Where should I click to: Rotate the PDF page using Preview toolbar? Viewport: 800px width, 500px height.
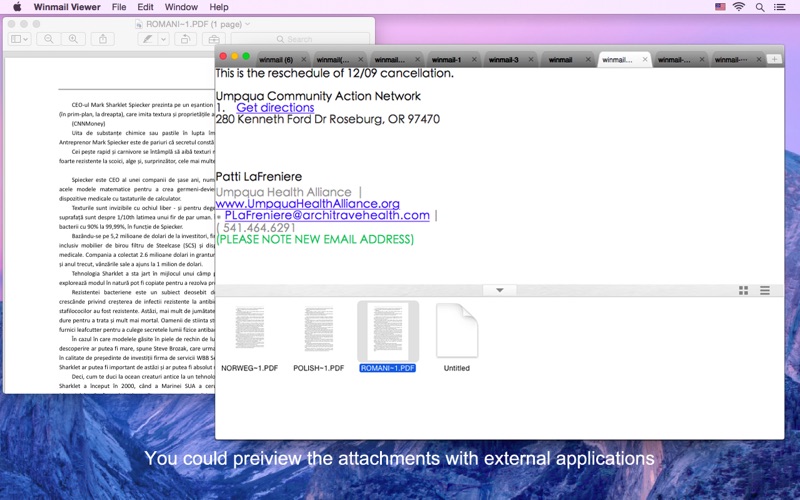185,39
